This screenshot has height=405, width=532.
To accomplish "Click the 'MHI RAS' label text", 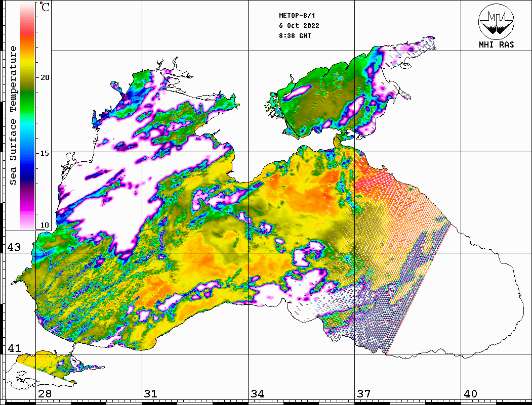I will click(497, 44).
